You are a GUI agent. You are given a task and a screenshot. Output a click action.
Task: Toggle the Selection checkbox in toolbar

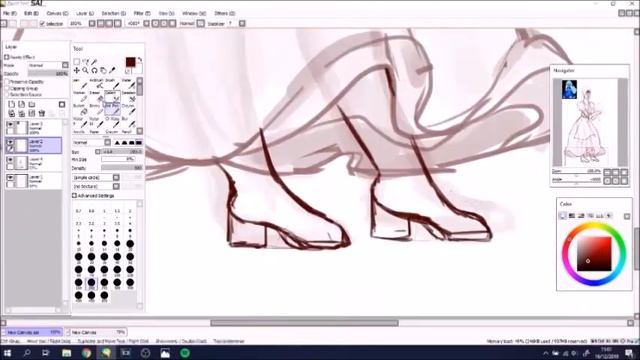pyautogui.click(x=42, y=24)
